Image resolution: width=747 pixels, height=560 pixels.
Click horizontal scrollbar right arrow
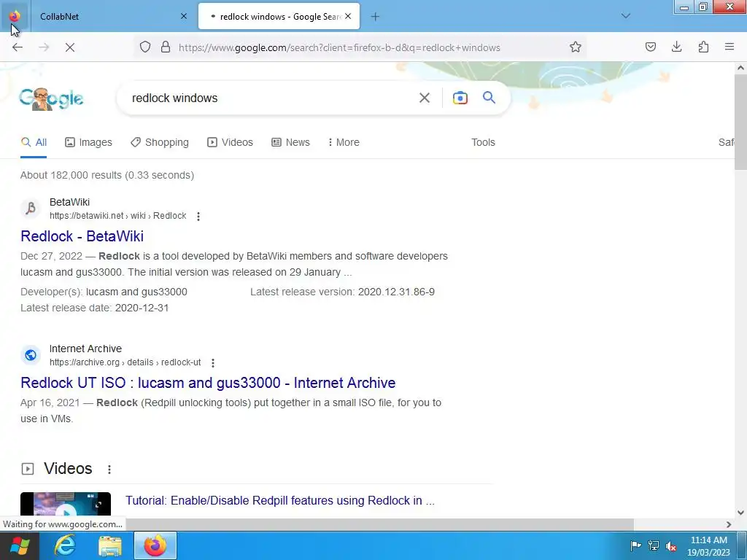point(729,524)
